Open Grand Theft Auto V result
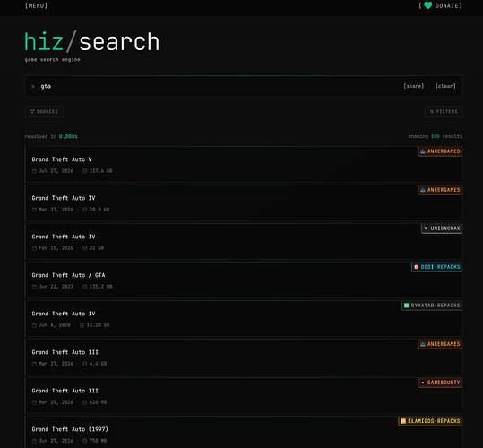Viewport: 483px width, 448px height. 244,165
